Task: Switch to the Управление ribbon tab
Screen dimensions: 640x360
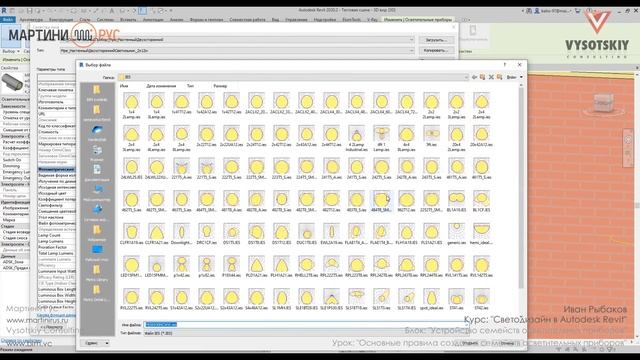Action: click(296, 20)
